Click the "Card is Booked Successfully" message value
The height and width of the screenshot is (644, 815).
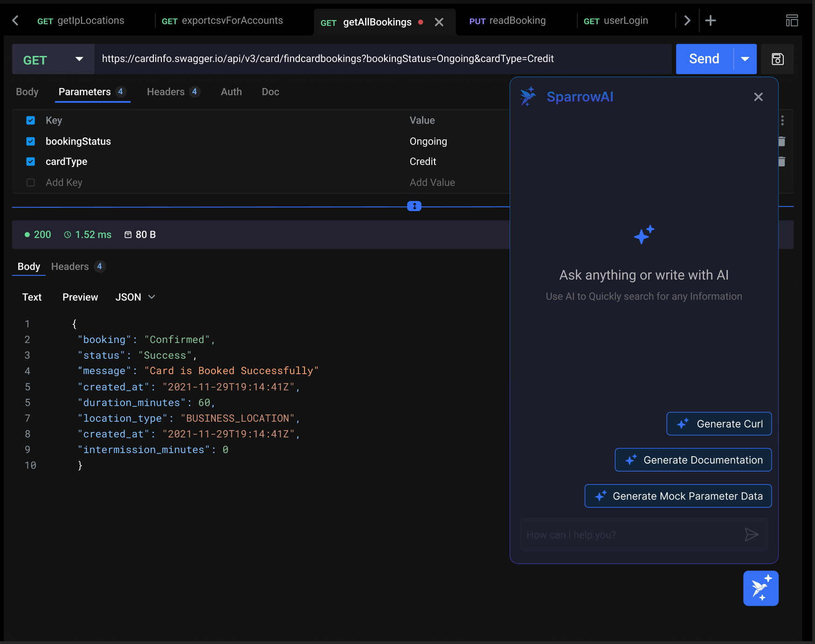pyautogui.click(x=231, y=370)
